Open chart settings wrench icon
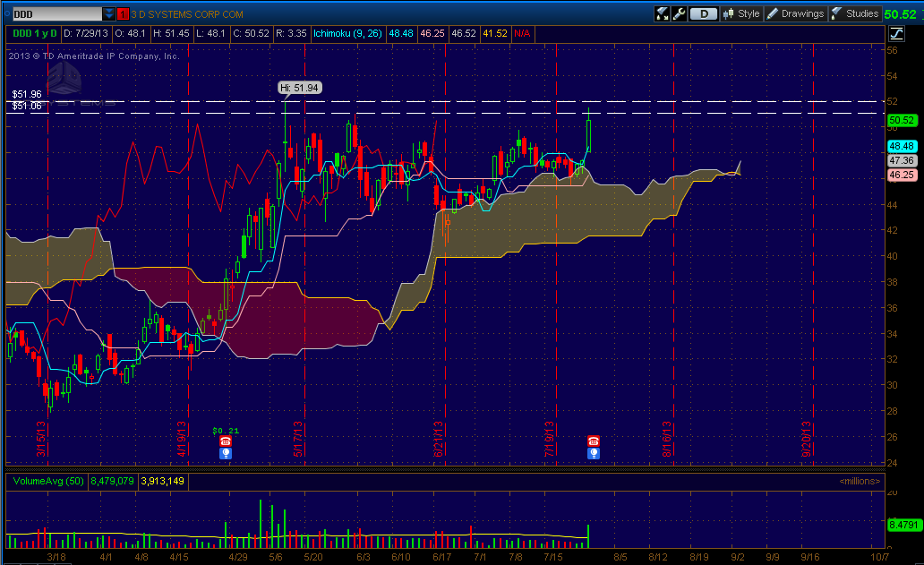This screenshot has height=565, width=924. pyautogui.click(x=679, y=13)
